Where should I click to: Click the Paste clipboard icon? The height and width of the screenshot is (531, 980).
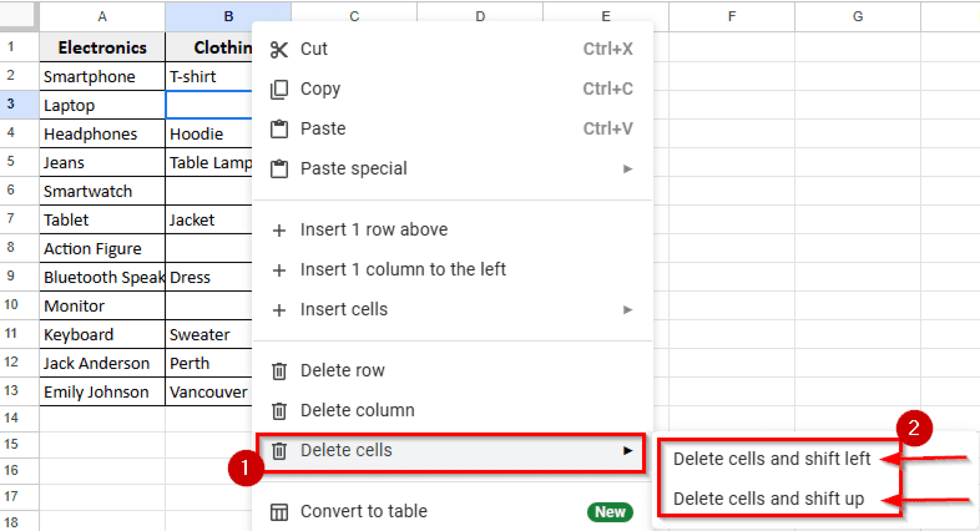pos(279,129)
